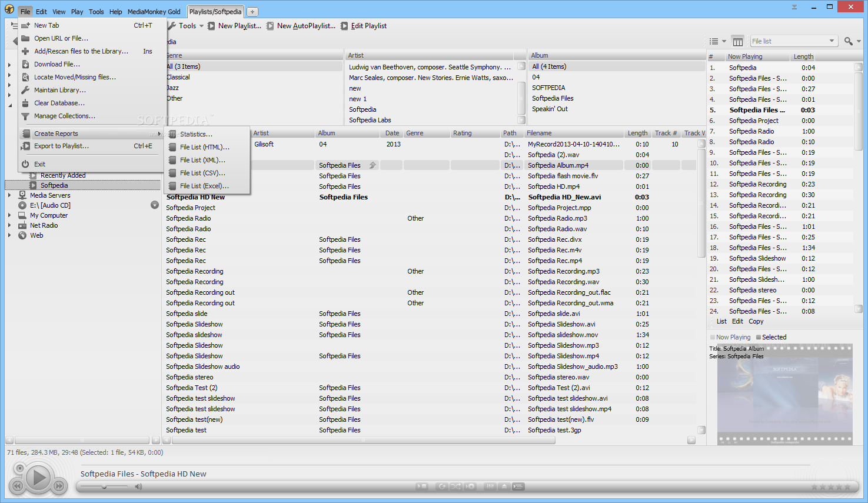Choose File List (XML) report
This screenshot has width=868, height=503.
click(x=207, y=160)
